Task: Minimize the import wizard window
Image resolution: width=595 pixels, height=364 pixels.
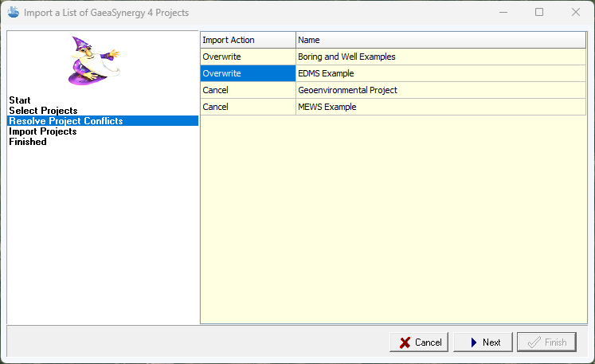Action: click(503, 13)
